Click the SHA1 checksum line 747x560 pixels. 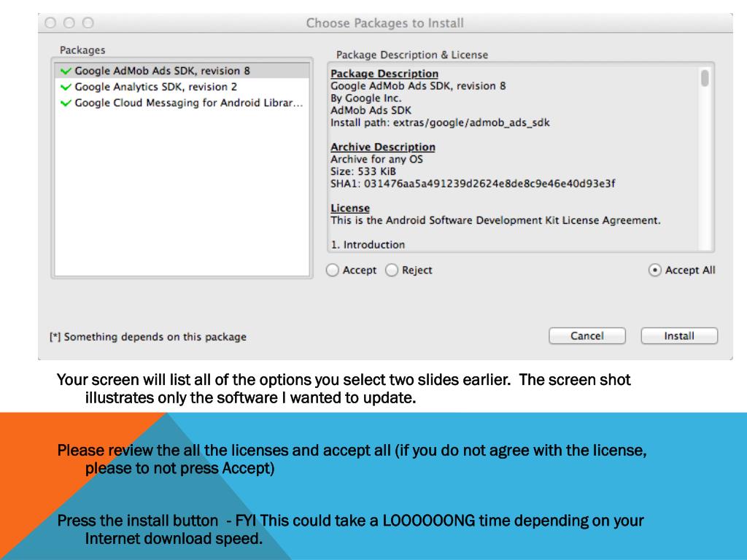pyautogui.click(x=473, y=183)
